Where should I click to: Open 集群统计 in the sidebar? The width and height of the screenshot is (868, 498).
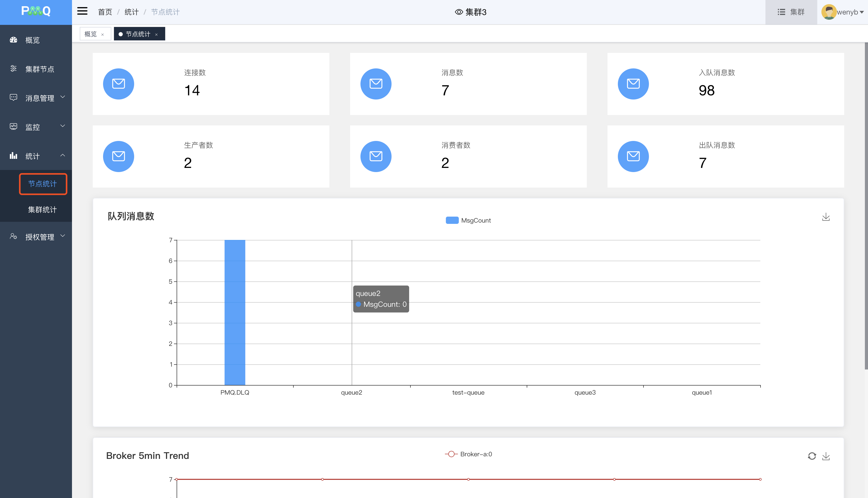(42, 209)
